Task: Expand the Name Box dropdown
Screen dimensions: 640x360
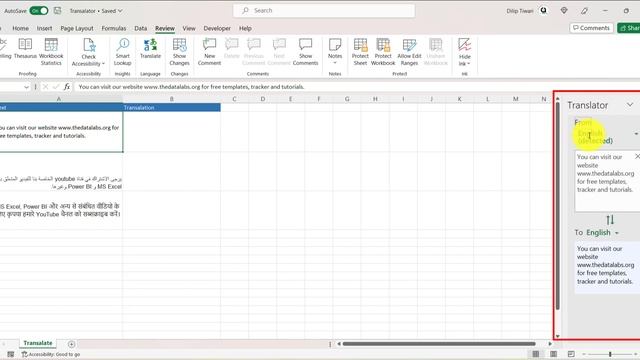Action: tap(26, 87)
